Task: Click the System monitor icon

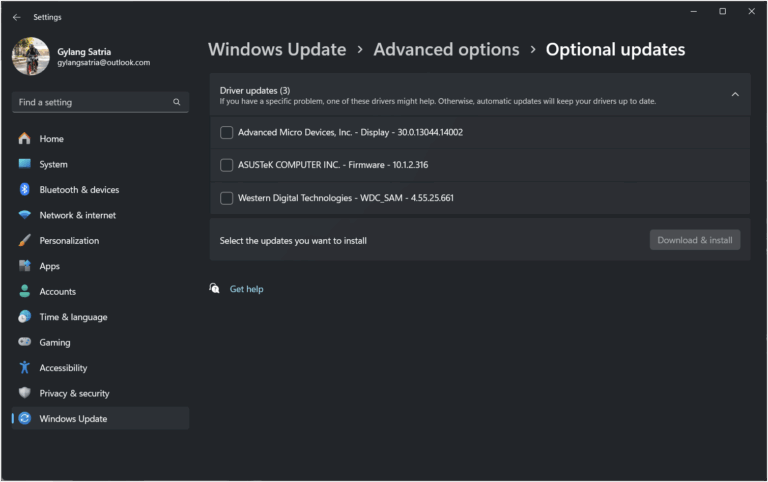Action: [24, 164]
